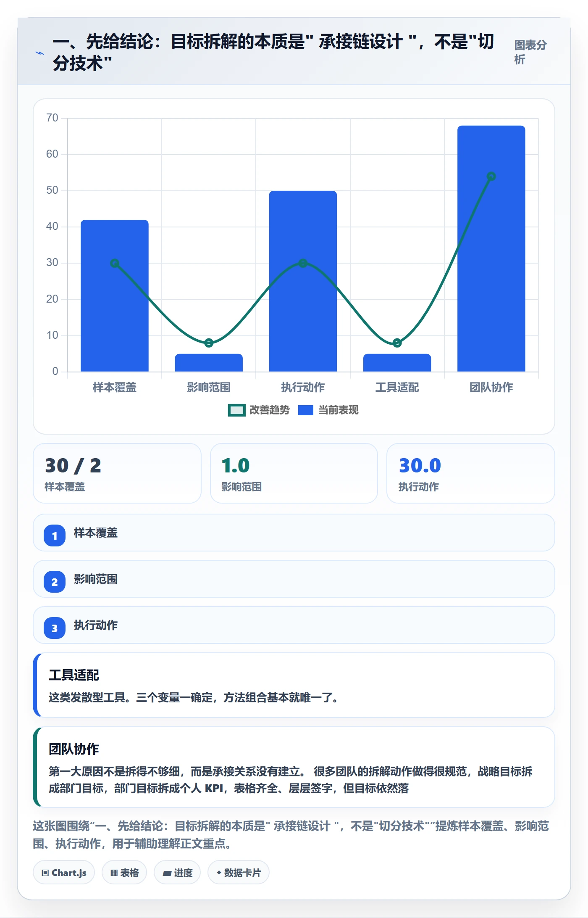Image resolution: width=588 pixels, height=918 pixels.
Task: Click the Chart.js tag chip
Action: tap(64, 873)
